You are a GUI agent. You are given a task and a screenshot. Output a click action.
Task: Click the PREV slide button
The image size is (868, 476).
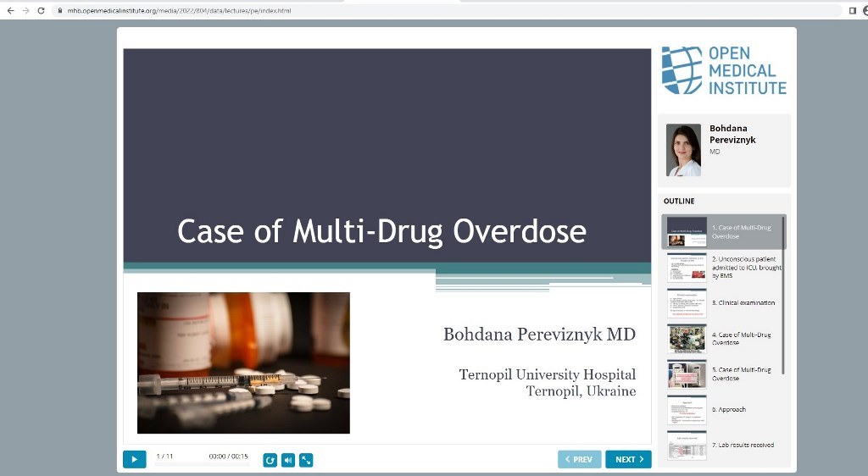tap(579, 459)
